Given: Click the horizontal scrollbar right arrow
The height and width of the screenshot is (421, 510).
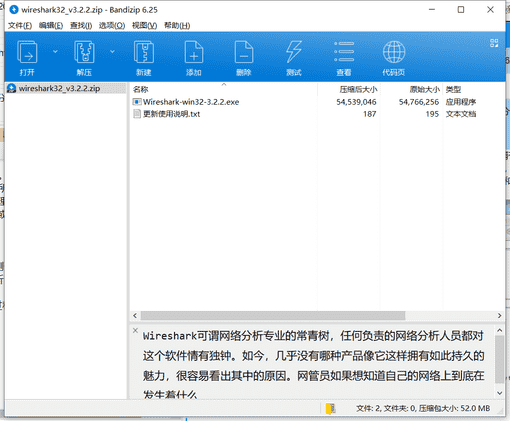Looking at the screenshot, I should [499, 315].
